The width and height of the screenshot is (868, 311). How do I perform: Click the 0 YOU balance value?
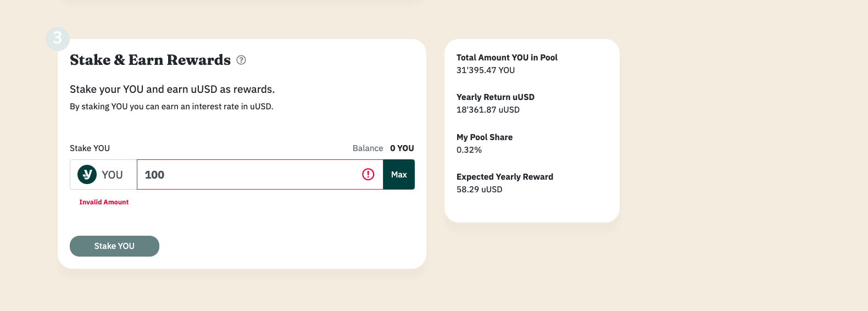[x=402, y=148]
